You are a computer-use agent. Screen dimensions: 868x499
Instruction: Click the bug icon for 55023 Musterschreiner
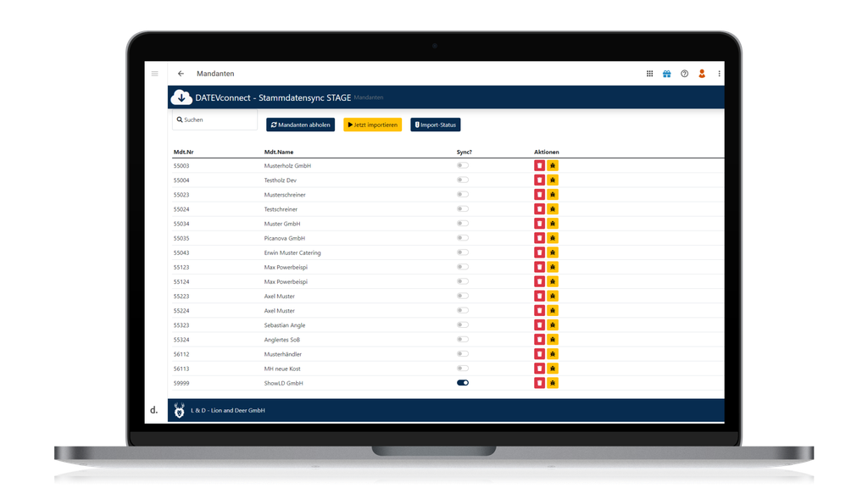coord(553,194)
